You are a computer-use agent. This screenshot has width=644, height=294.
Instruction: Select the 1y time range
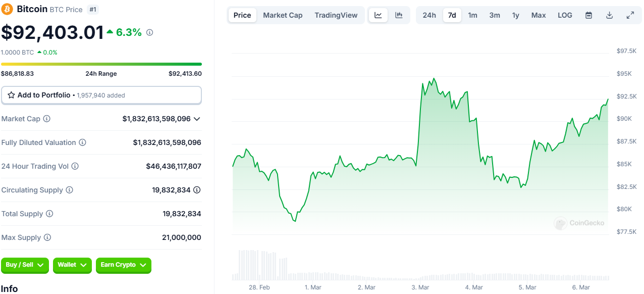click(515, 15)
